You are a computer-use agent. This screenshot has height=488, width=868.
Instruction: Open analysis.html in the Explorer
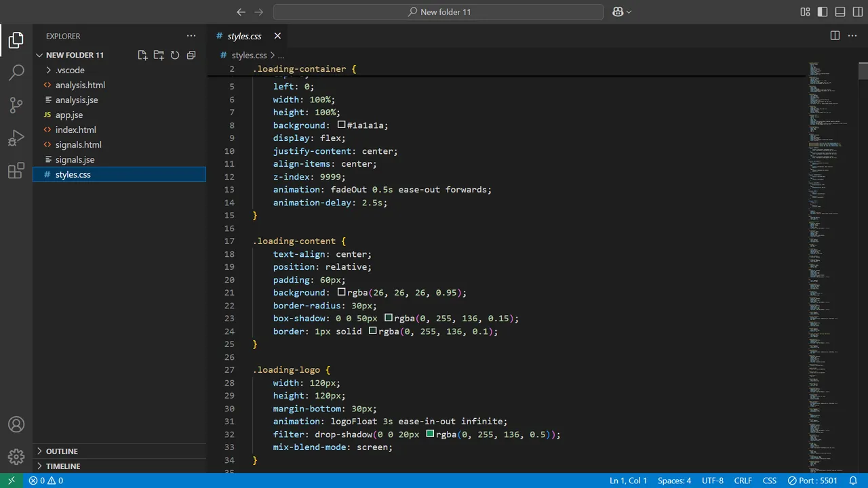[x=119, y=85]
